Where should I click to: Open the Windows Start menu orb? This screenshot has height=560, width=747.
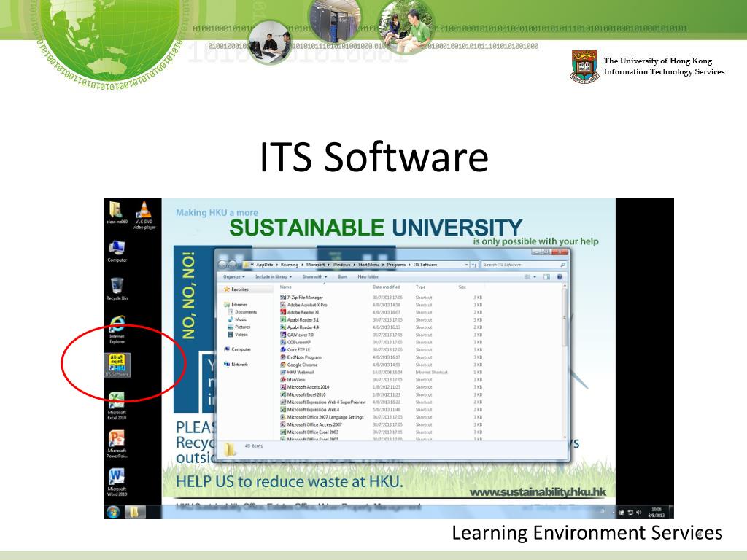[113, 512]
